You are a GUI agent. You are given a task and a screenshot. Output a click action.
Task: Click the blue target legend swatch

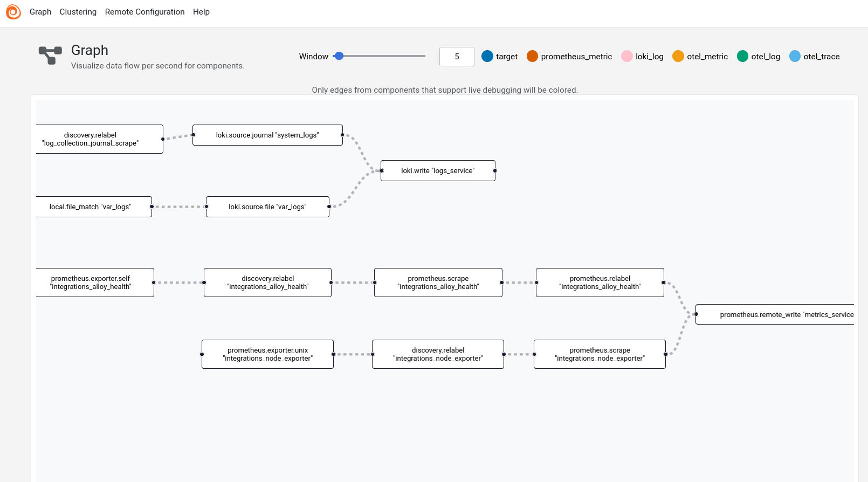pyautogui.click(x=487, y=57)
